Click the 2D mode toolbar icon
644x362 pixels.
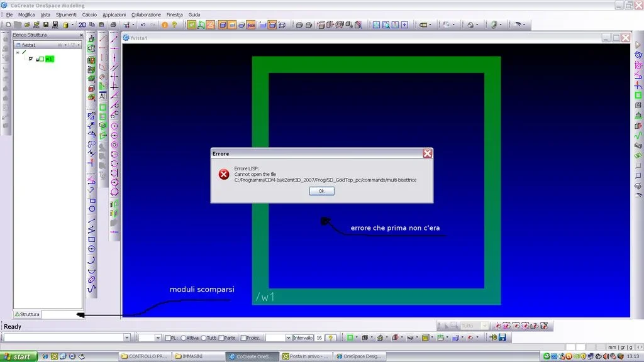coord(82,25)
